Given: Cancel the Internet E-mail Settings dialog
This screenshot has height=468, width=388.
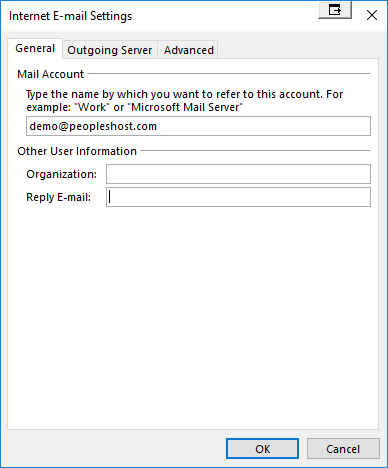Looking at the screenshot, I should pos(343,449).
